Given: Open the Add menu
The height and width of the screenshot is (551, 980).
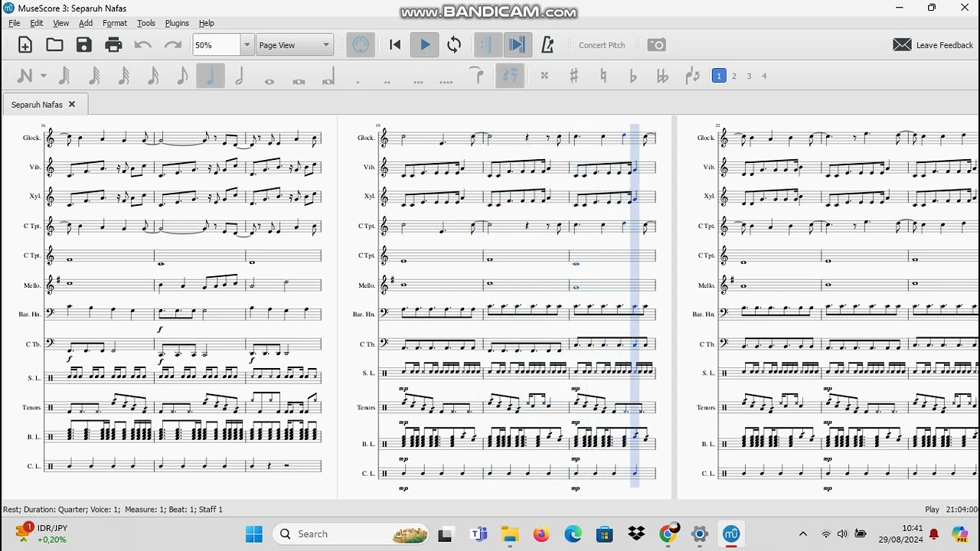Looking at the screenshot, I should tap(86, 23).
